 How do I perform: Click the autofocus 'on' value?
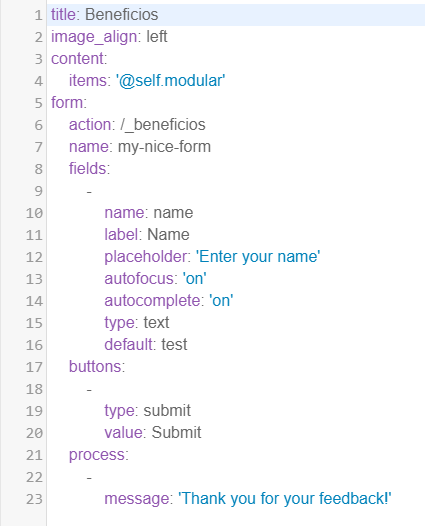tap(194, 279)
